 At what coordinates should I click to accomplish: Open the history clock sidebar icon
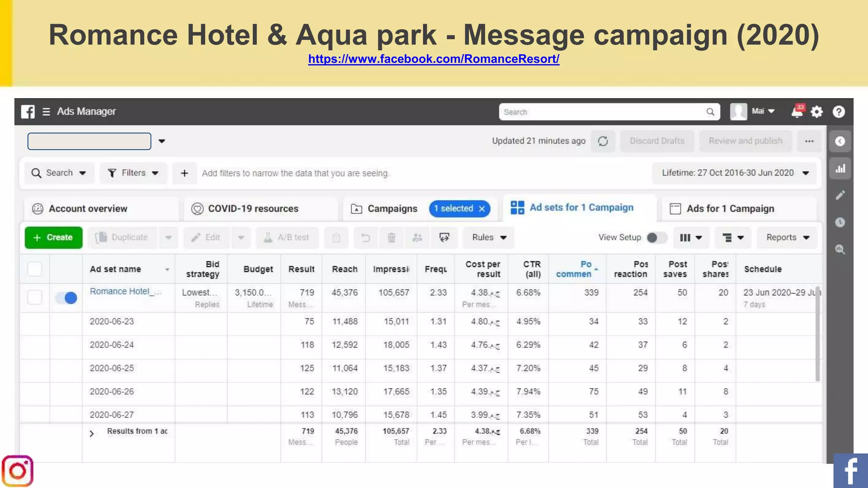pyautogui.click(x=840, y=222)
